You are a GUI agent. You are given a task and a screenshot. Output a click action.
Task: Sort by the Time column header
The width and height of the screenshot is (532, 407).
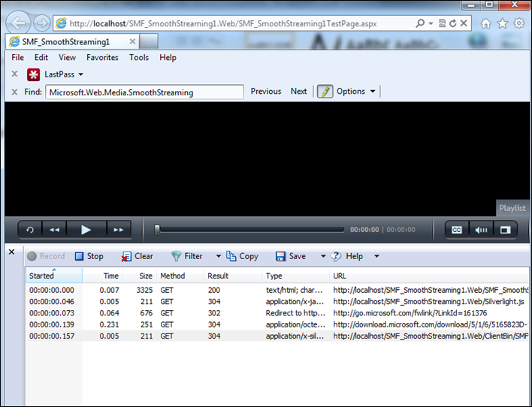click(103, 276)
